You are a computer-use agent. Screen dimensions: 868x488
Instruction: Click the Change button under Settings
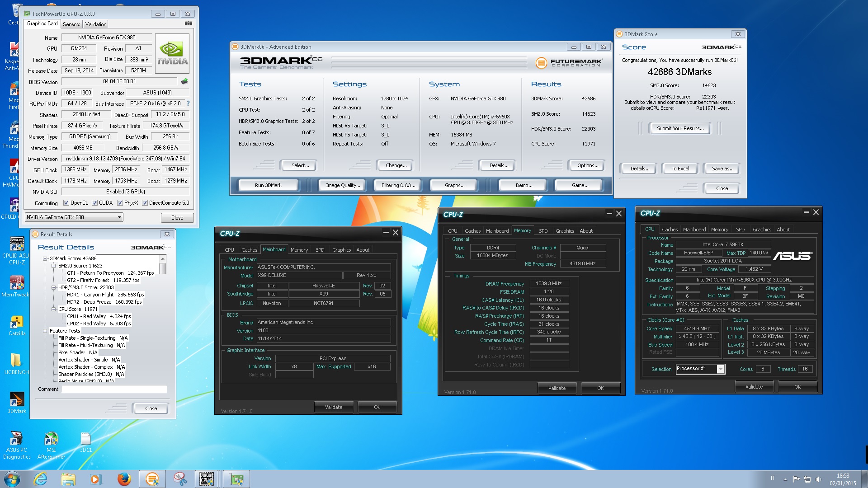click(396, 165)
